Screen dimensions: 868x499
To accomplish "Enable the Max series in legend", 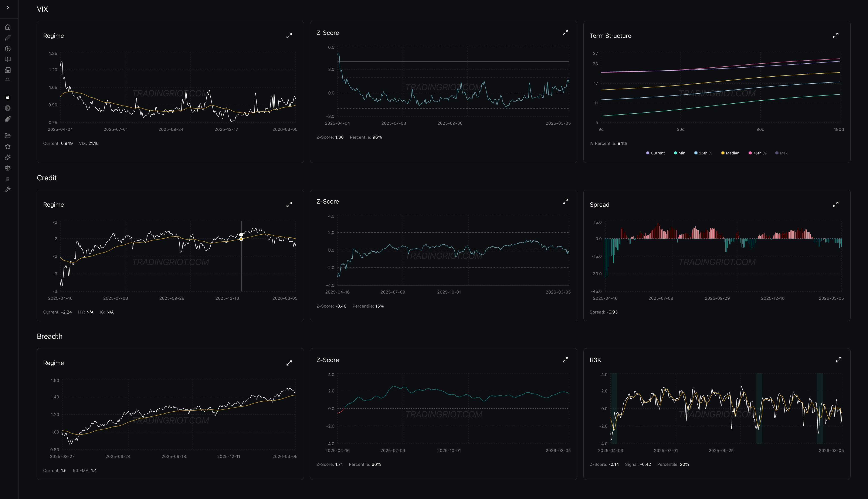I will pyautogui.click(x=781, y=153).
